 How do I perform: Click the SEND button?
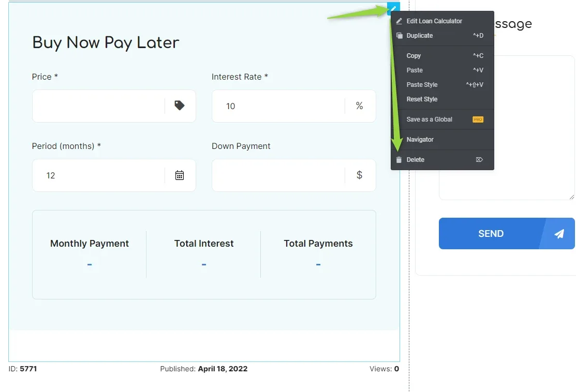pyautogui.click(x=507, y=233)
